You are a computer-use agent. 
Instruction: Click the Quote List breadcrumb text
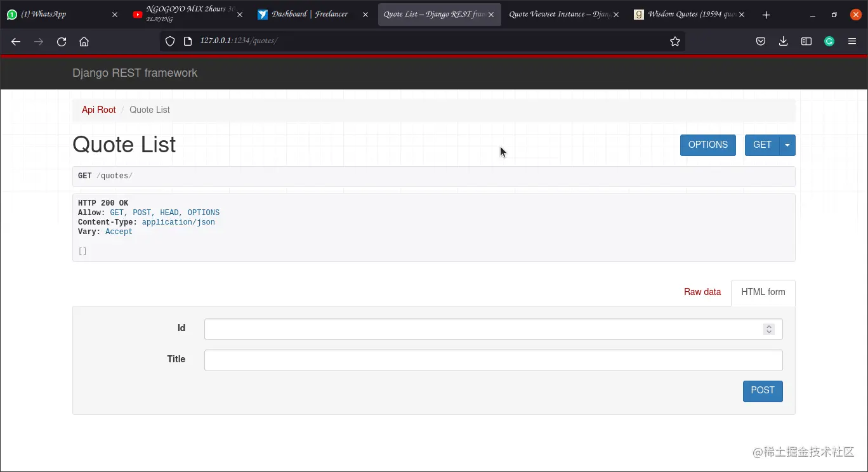pos(150,110)
